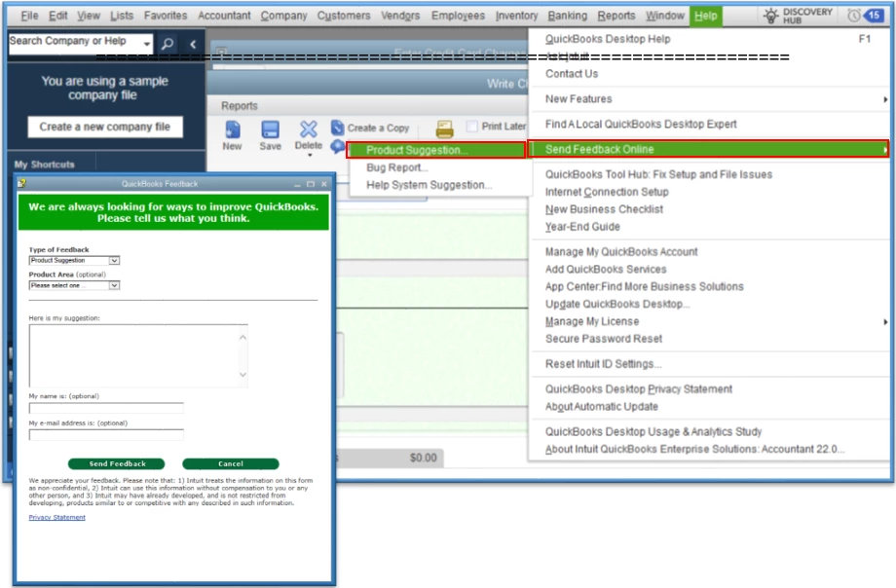Click the Send Feedback button
Screen dimensions: 896x588
pyautogui.click(x=117, y=464)
